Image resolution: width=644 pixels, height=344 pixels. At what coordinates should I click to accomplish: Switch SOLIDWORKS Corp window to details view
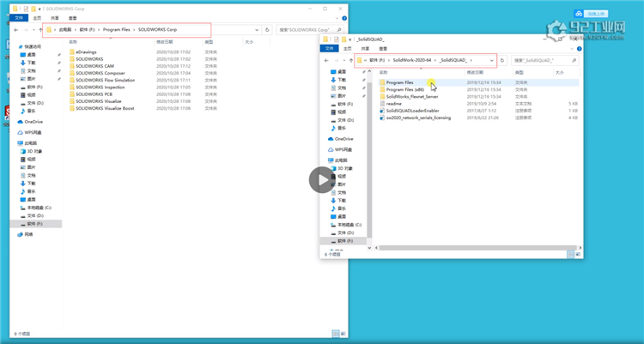point(336,334)
